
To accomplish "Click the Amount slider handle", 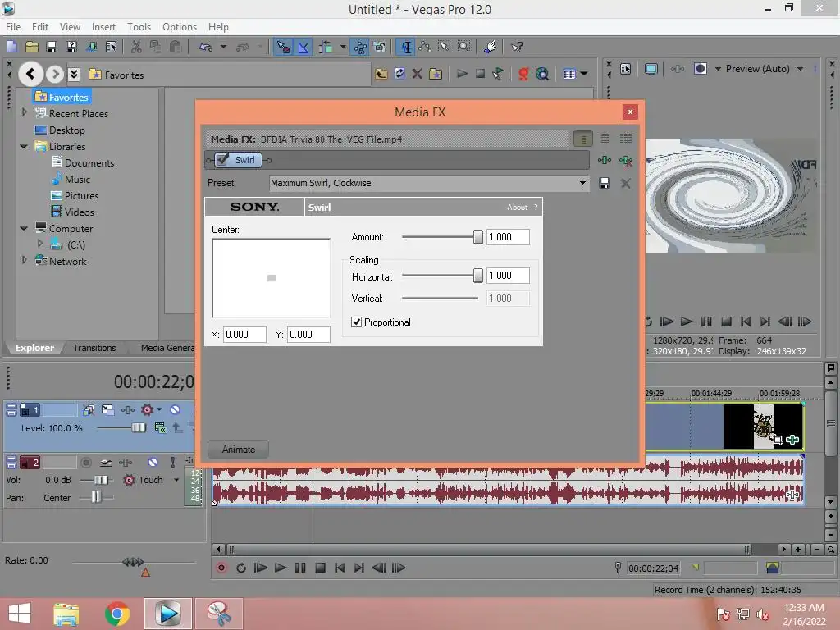I will [x=478, y=237].
